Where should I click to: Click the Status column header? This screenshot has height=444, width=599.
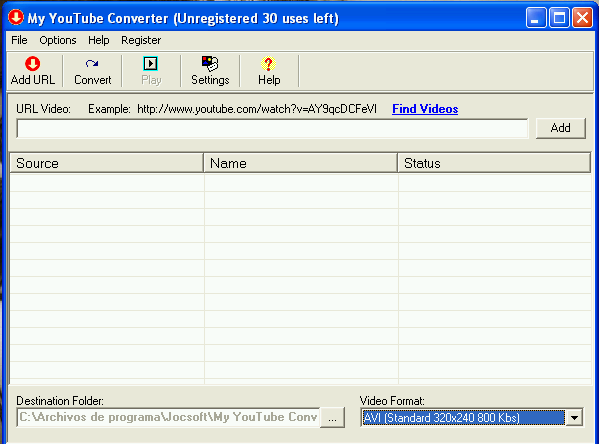point(494,163)
